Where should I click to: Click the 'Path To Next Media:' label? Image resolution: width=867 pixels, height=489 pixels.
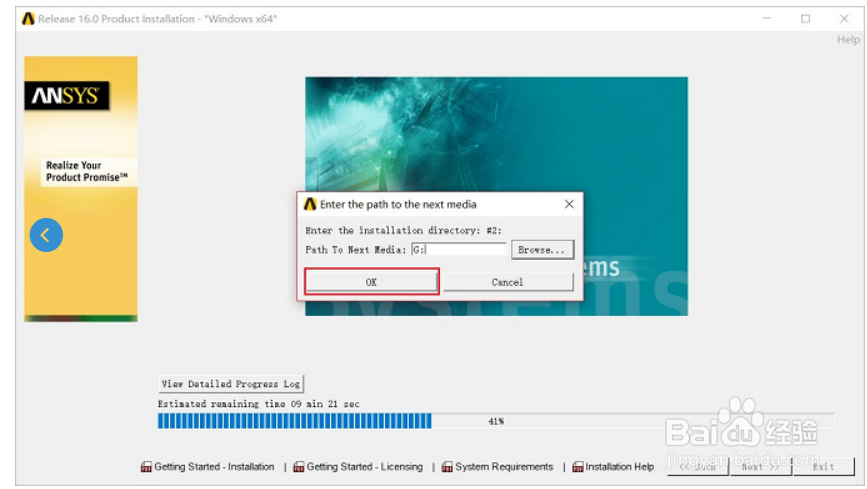tap(356, 250)
